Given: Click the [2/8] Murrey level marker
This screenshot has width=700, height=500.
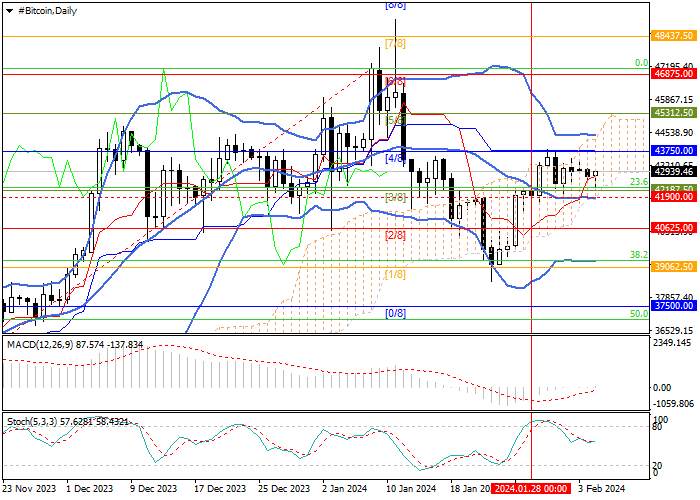Looking at the screenshot, I should pyautogui.click(x=395, y=235).
